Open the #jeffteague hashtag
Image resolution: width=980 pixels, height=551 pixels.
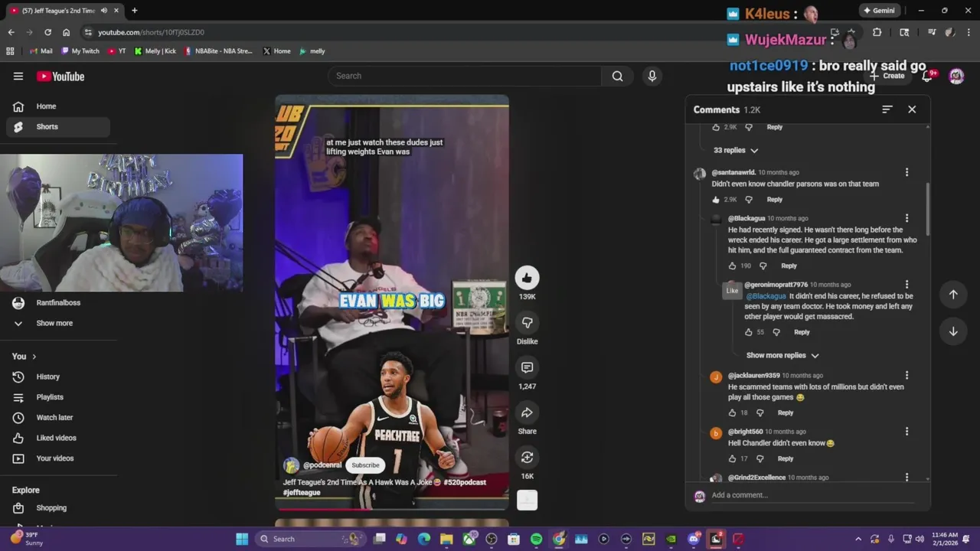coord(302,493)
